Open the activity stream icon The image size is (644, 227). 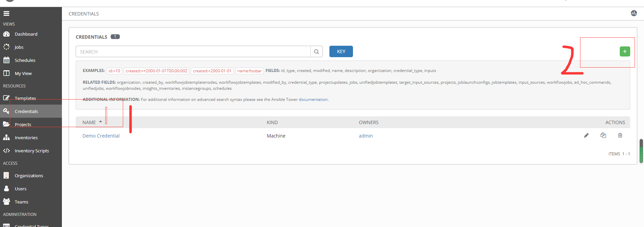[634, 13]
